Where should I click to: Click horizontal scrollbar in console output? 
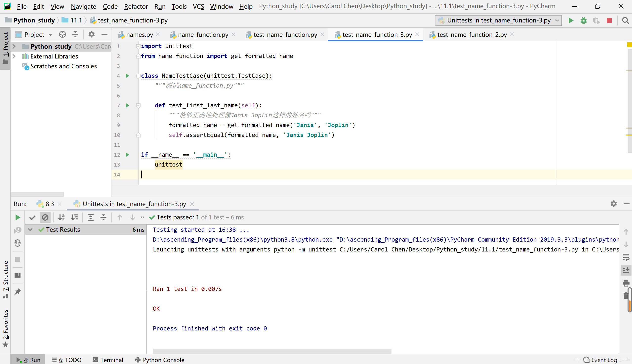coord(272,351)
